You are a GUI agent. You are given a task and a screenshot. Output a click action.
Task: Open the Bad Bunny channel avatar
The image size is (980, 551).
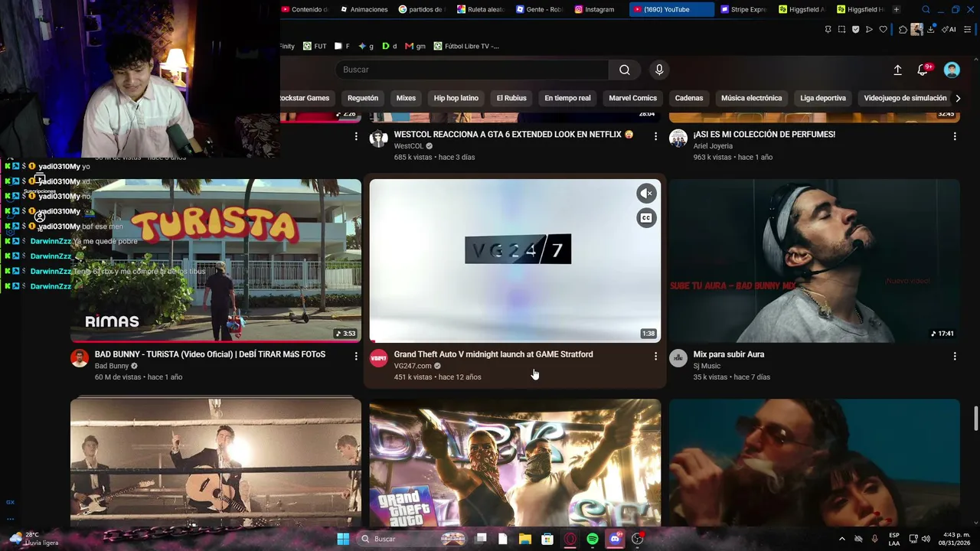(x=80, y=358)
